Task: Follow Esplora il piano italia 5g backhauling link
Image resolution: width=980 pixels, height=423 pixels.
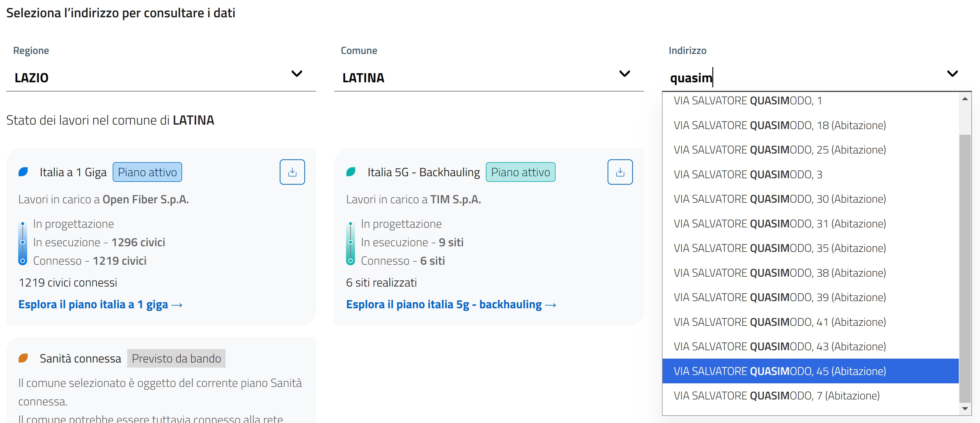Action: [x=451, y=304]
